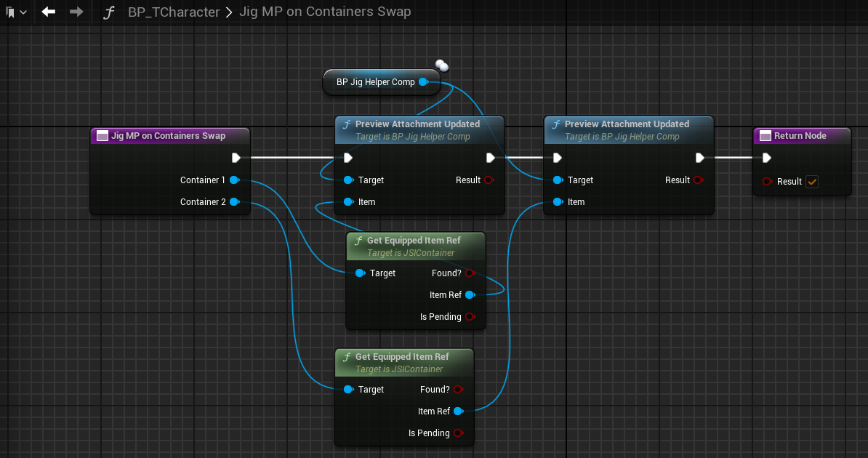Click the second Preview Attachment Updated exec input pin

pyautogui.click(x=558, y=158)
